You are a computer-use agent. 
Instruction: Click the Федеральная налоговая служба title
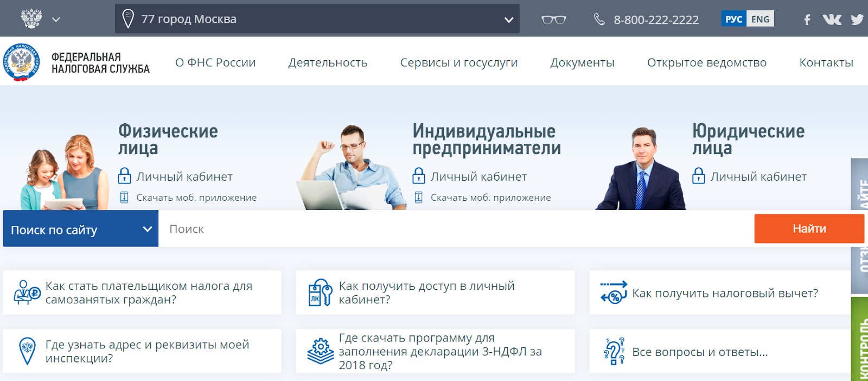click(x=100, y=63)
